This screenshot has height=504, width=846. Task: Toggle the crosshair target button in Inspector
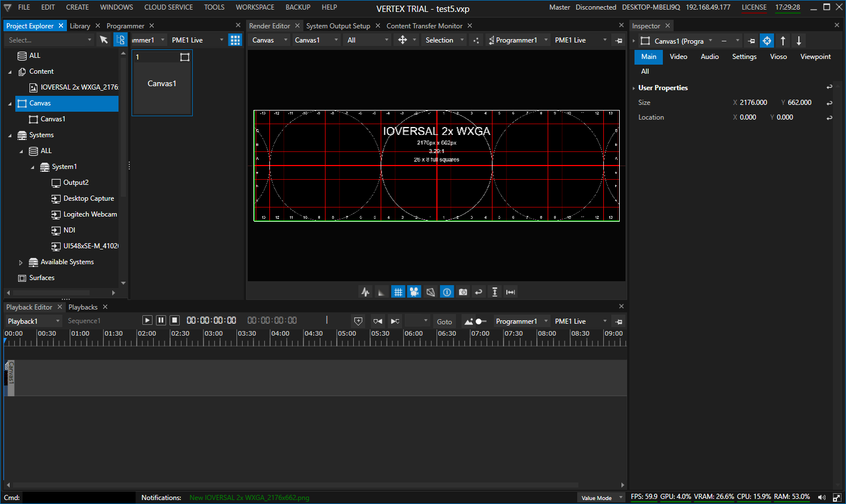[x=767, y=41]
